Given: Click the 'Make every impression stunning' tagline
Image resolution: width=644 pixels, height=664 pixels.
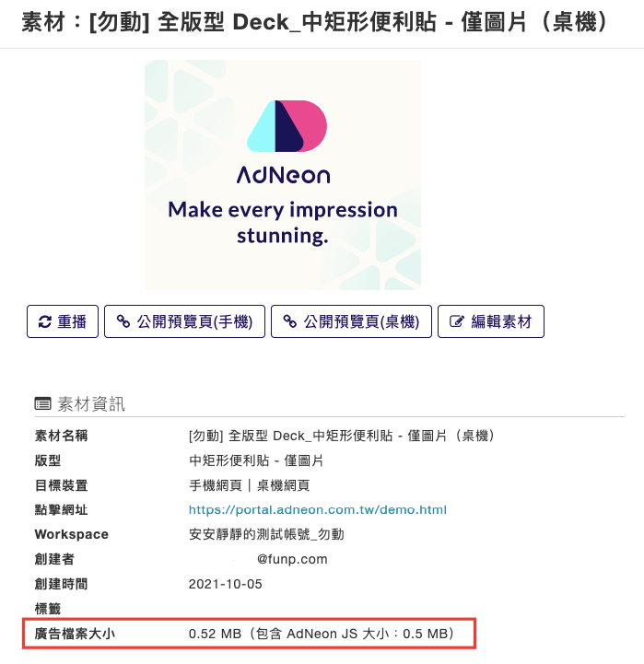Looking at the screenshot, I should click(x=283, y=223).
